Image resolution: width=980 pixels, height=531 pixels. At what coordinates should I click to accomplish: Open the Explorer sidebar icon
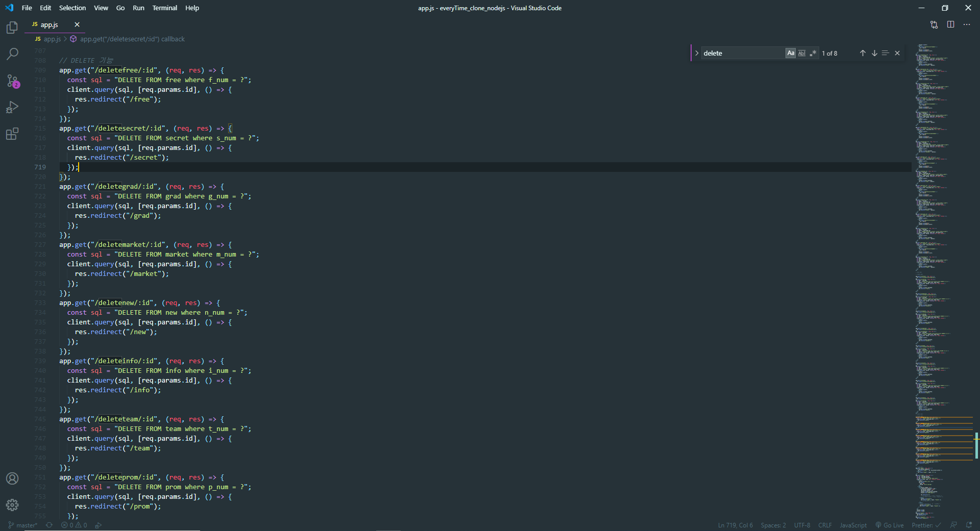12,28
